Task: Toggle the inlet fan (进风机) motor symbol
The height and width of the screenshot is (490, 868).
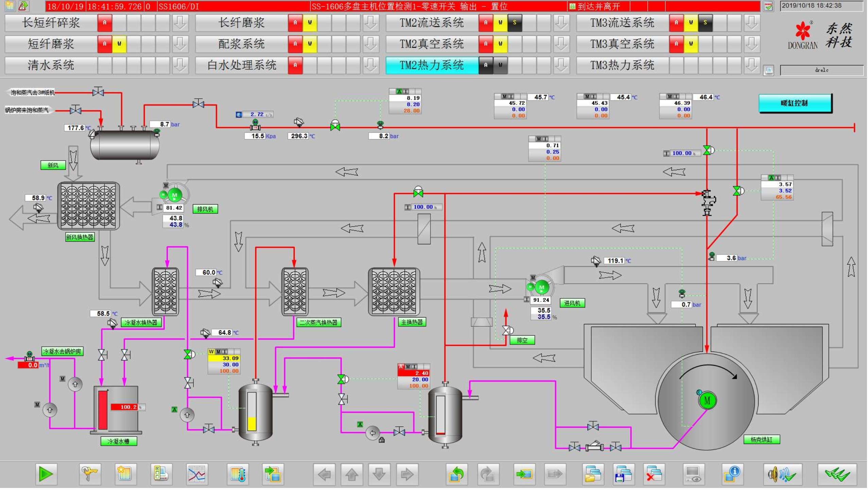Action: click(542, 288)
